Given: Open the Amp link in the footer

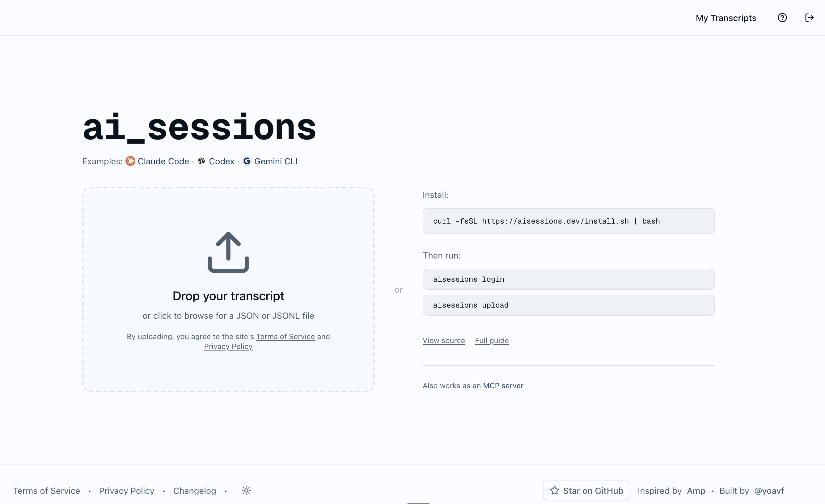Looking at the screenshot, I should [696, 490].
